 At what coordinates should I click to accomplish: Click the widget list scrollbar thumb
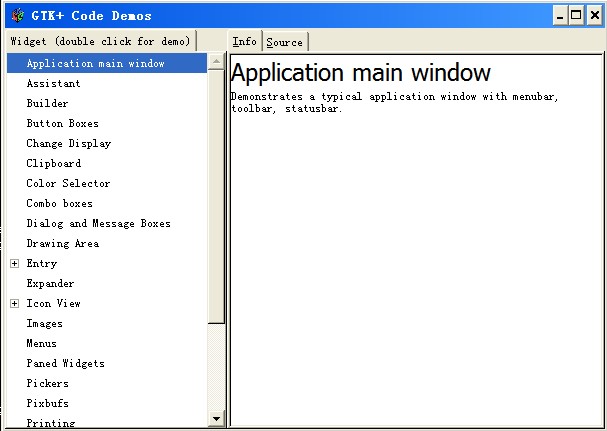coord(216,196)
